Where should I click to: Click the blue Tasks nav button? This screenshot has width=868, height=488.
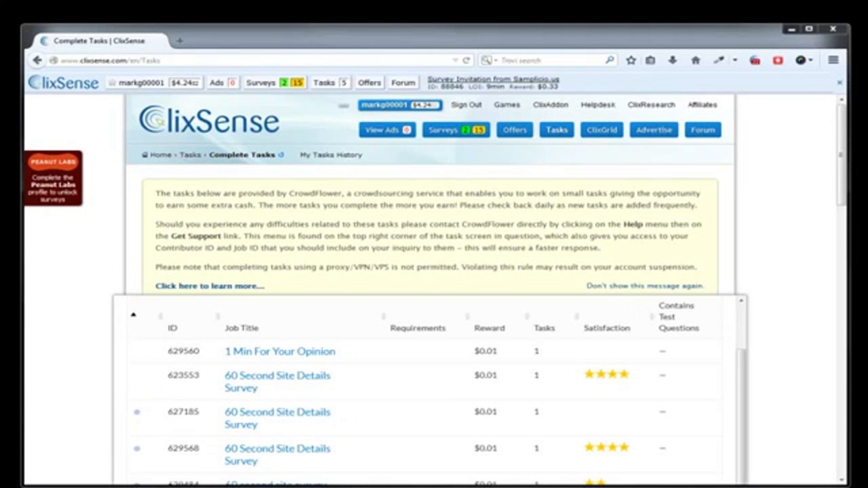pyautogui.click(x=557, y=130)
